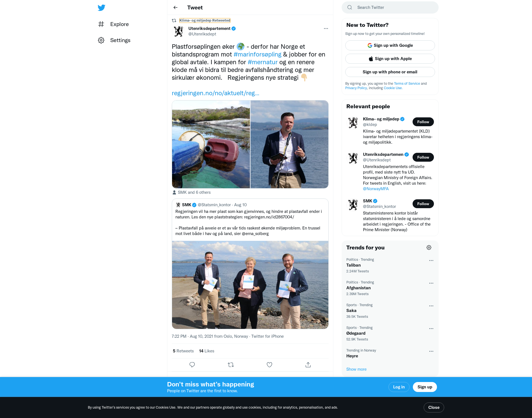Open Taliban trending topic
The width and height of the screenshot is (532, 418).
pos(354,265)
